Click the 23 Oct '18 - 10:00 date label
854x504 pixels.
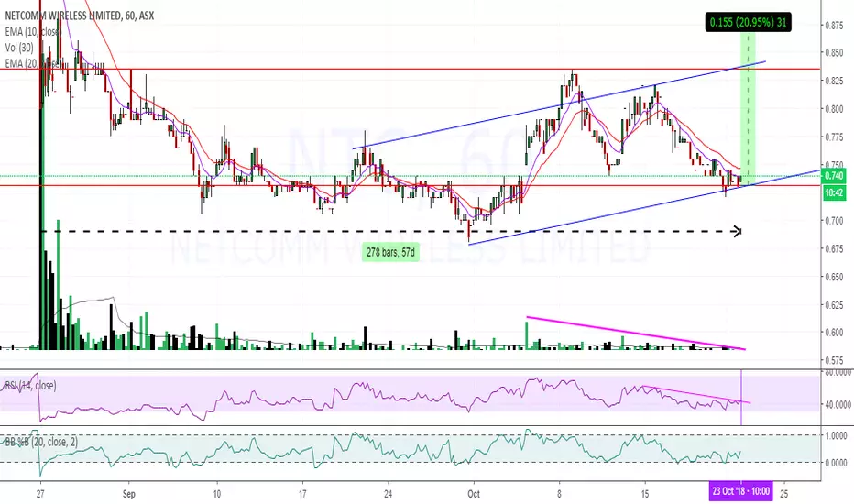click(740, 491)
